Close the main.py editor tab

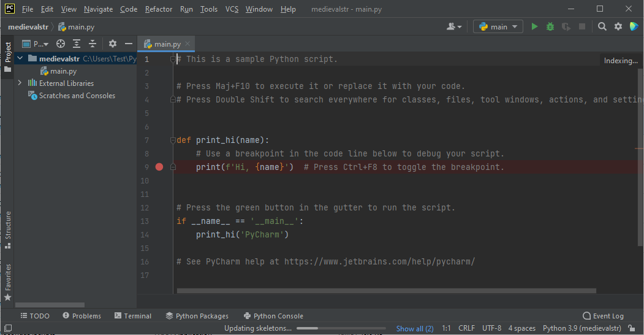[188, 44]
